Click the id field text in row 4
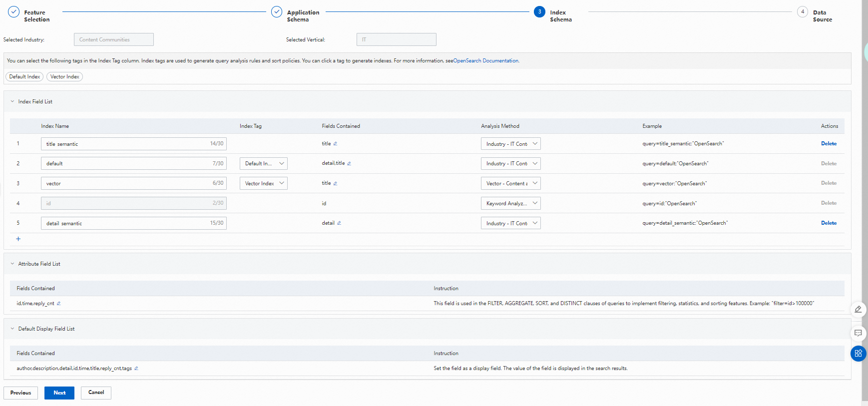Screen dimensions: 868x406 (x=324, y=203)
